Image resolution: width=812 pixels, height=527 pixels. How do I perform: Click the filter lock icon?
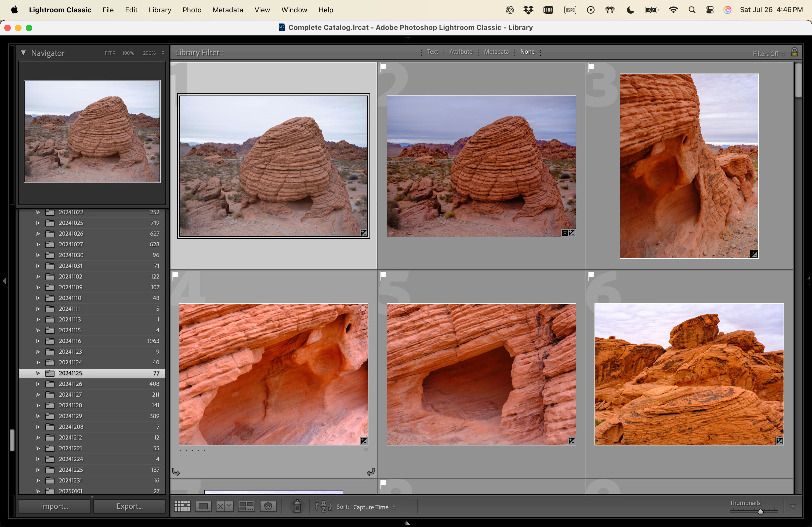pyautogui.click(x=795, y=52)
